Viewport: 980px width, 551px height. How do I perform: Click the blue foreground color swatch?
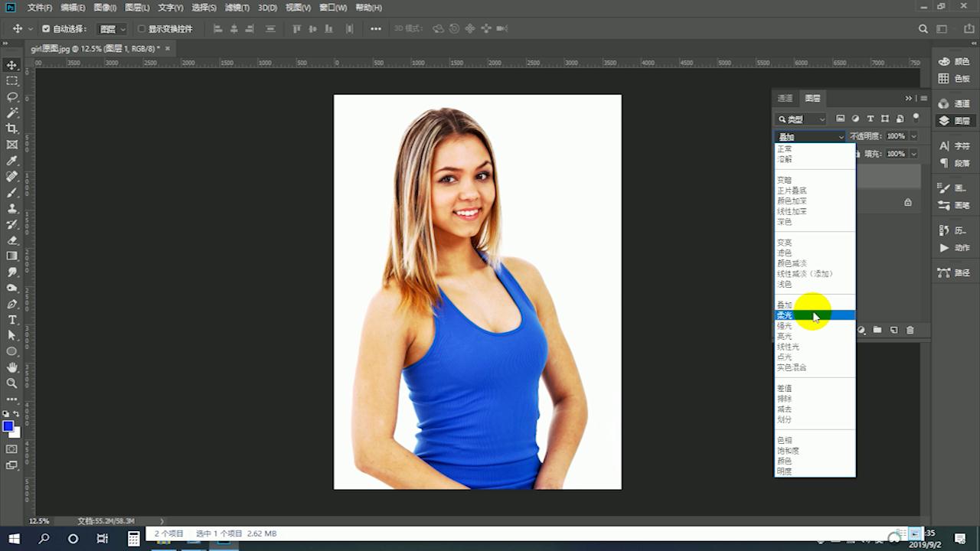8,426
